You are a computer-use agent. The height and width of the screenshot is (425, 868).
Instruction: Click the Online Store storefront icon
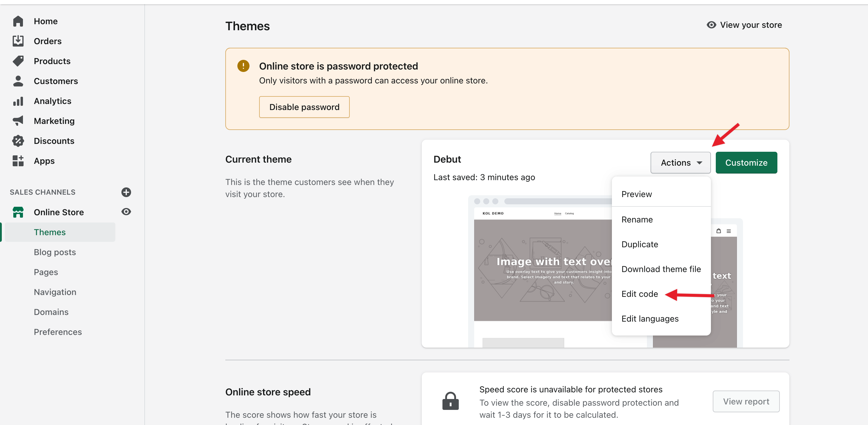(x=18, y=212)
